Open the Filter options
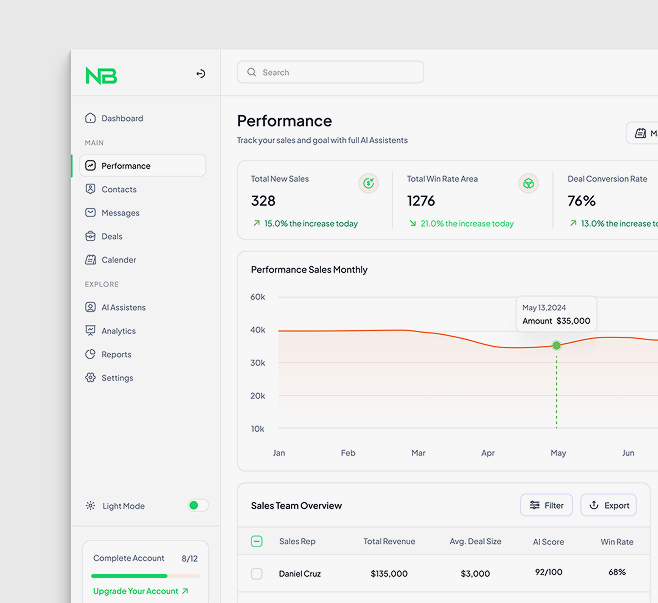The height and width of the screenshot is (603, 658). 546,505
